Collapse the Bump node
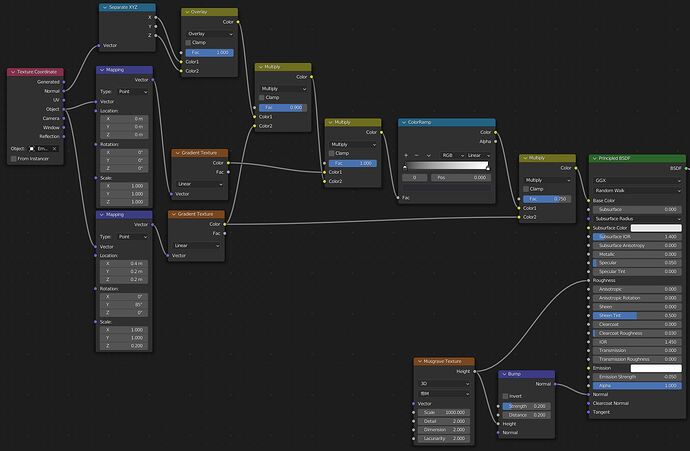The width and height of the screenshot is (690, 451). pos(504,374)
